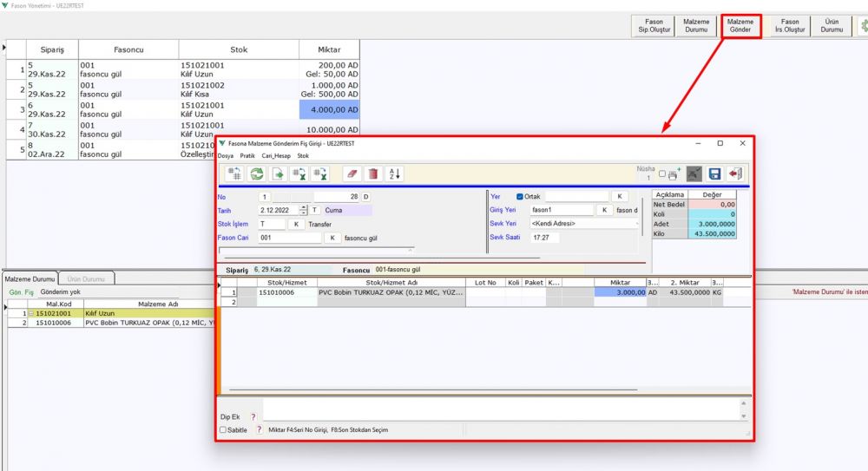The width and height of the screenshot is (868, 471).
Task: Click the red trash delete icon
Action: [x=373, y=173]
